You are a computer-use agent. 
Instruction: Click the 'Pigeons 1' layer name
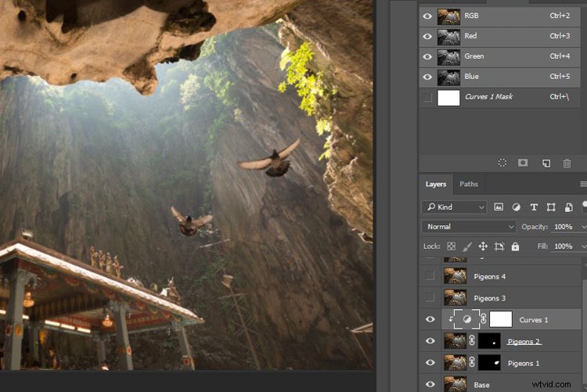[x=524, y=363]
